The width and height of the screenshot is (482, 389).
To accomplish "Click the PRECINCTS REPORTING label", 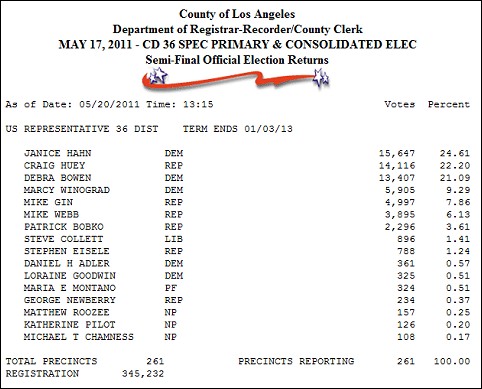I will pyautogui.click(x=296, y=361).
